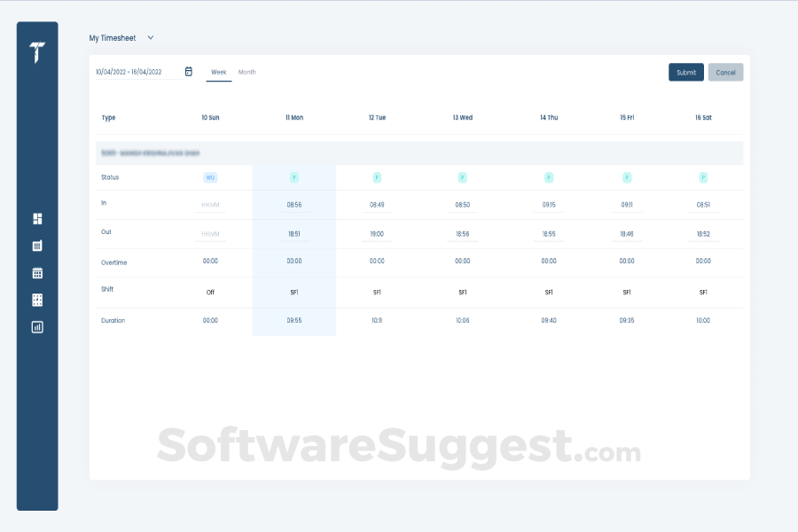Image resolution: width=798 pixels, height=532 pixels.
Task: Edit Saturday's In time 08:51
Action: coord(703,205)
